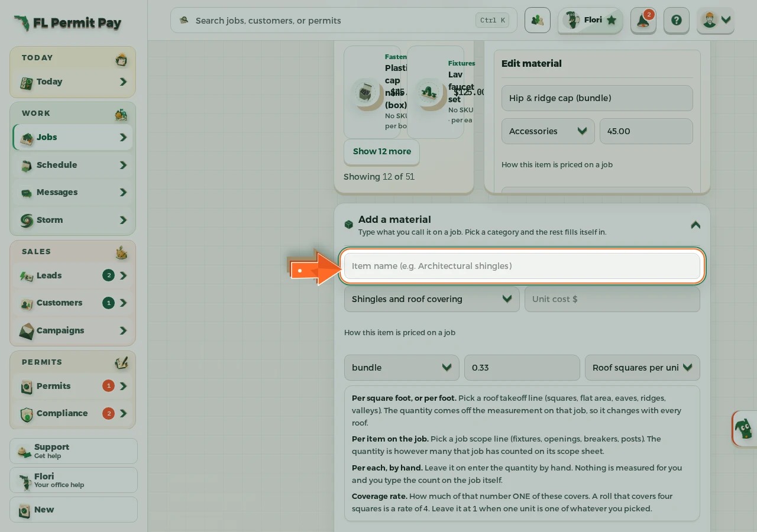Collapse the Add a material section

click(x=695, y=225)
